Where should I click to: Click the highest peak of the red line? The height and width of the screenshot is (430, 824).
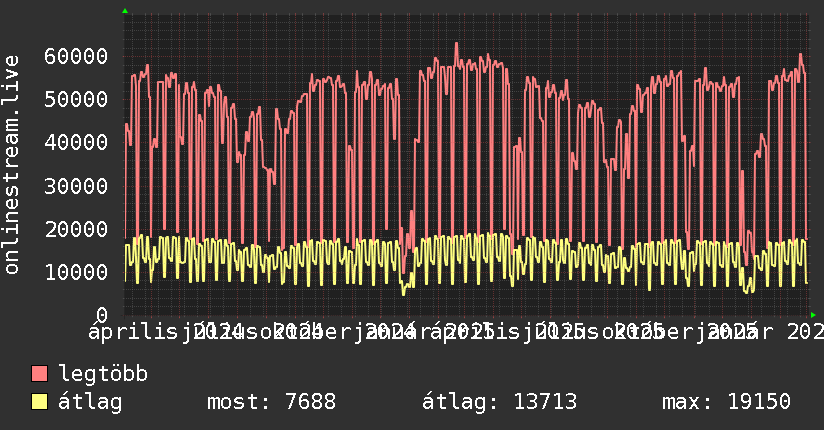456,44
